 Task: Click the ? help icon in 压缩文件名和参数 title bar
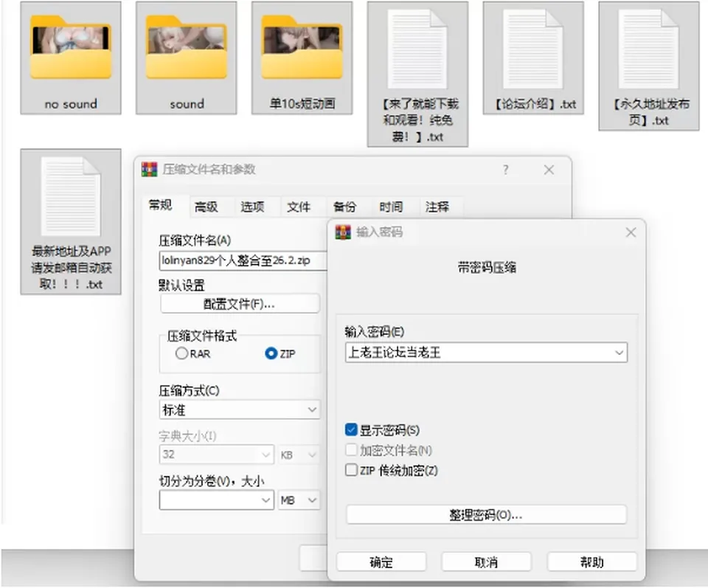(506, 170)
